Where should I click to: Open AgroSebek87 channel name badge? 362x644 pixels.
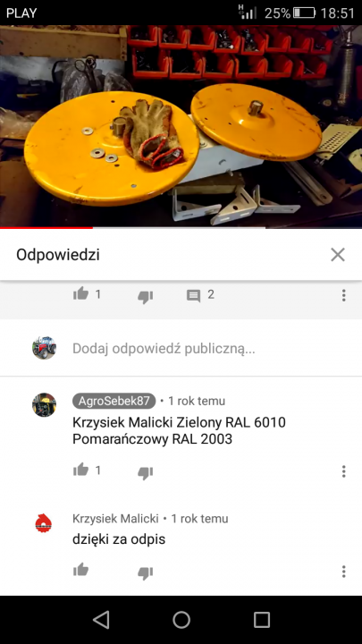click(114, 401)
